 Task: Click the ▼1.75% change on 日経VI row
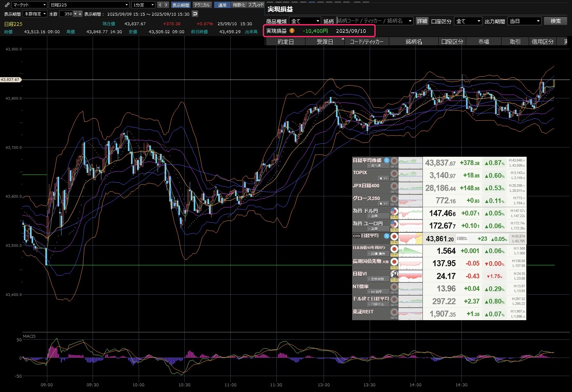click(494, 276)
